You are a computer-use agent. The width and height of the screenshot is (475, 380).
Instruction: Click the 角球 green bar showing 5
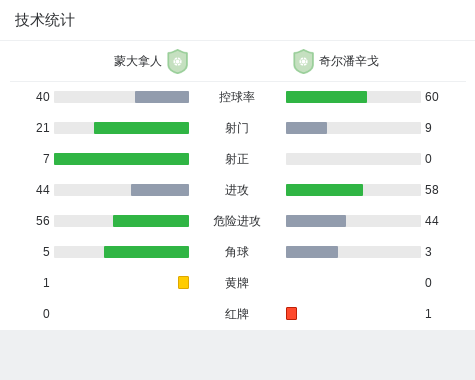click(146, 252)
